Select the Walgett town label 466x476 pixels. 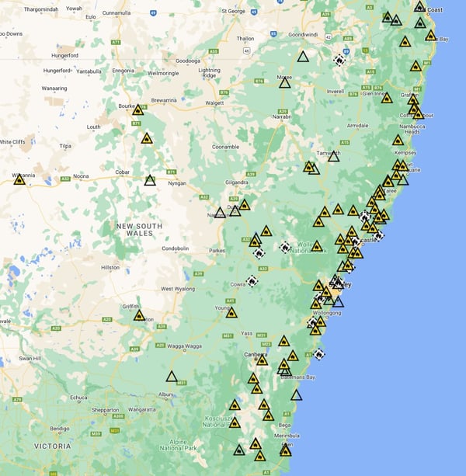[214, 103]
